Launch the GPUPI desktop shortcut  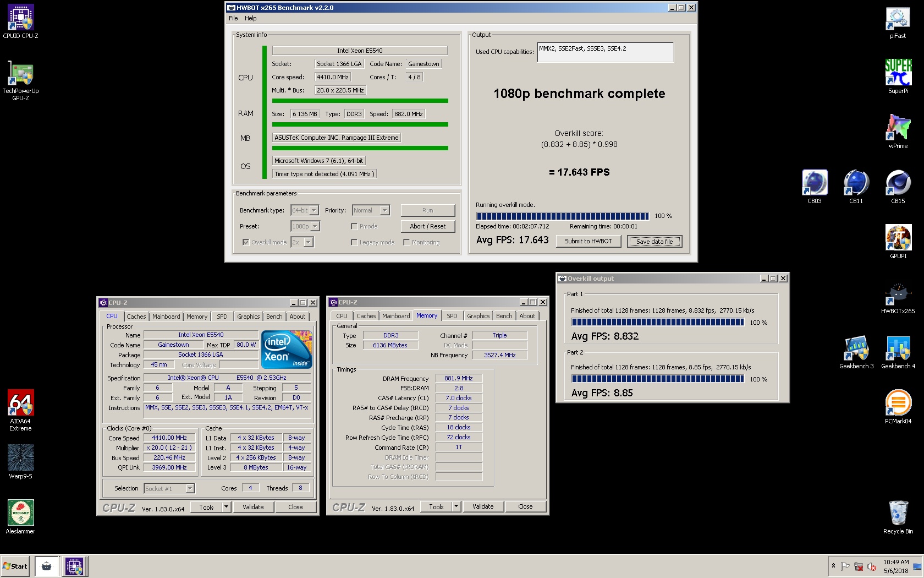click(898, 242)
